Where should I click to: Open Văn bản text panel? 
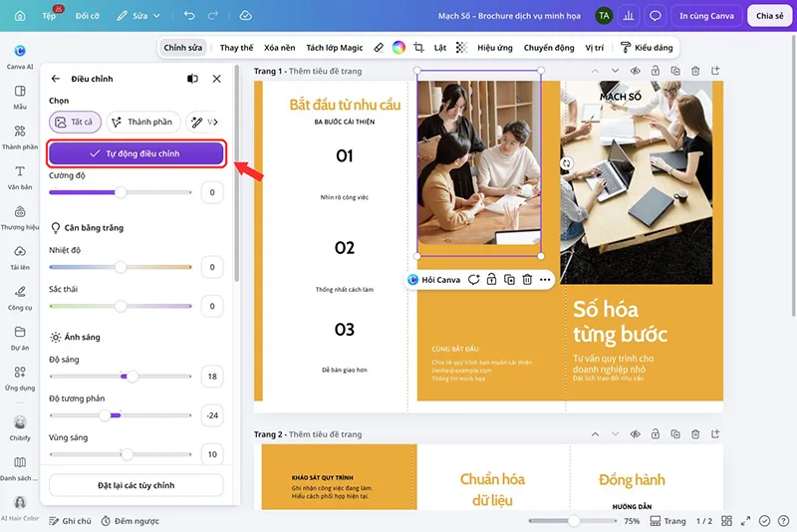pyautogui.click(x=20, y=177)
